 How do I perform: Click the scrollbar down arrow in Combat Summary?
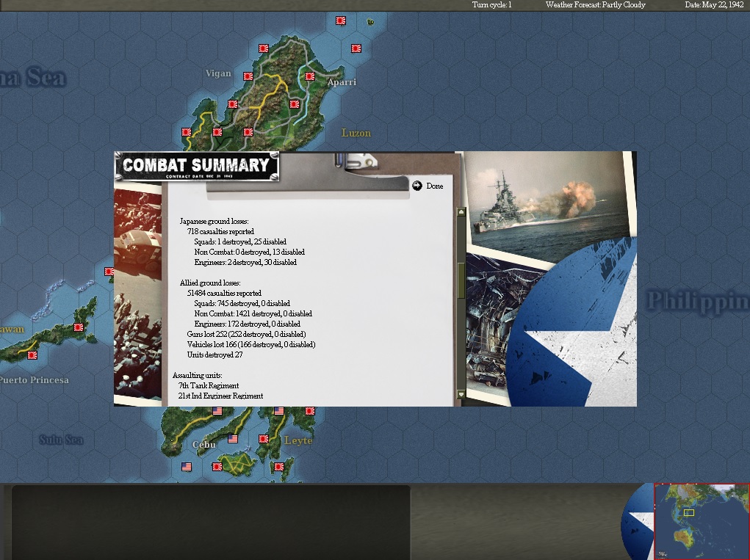click(x=461, y=394)
